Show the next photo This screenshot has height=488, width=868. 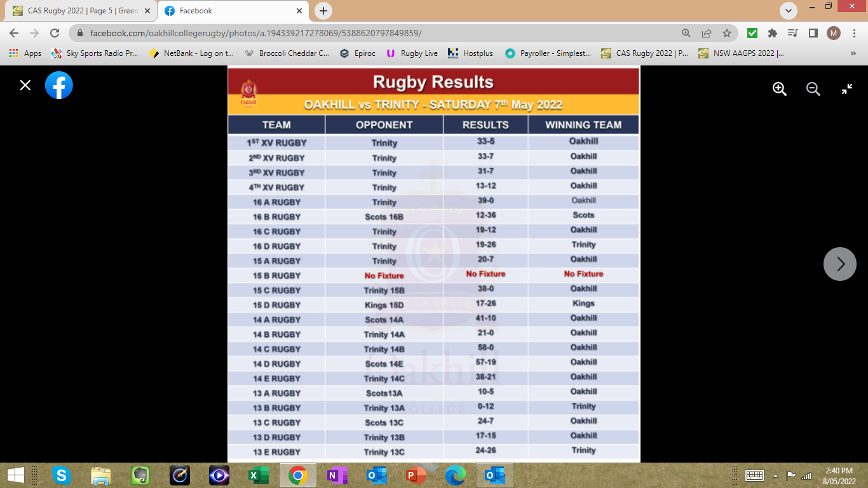click(840, 264)
